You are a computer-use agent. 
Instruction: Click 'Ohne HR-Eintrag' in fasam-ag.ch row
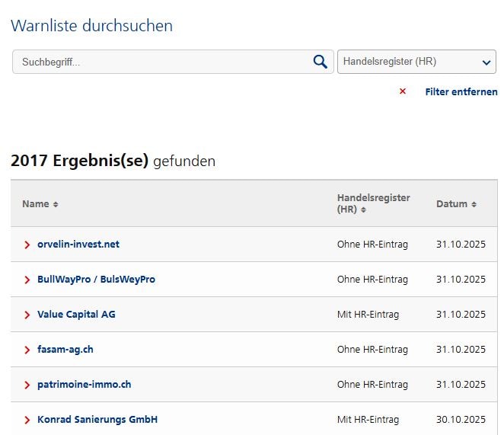pos(372,350)
